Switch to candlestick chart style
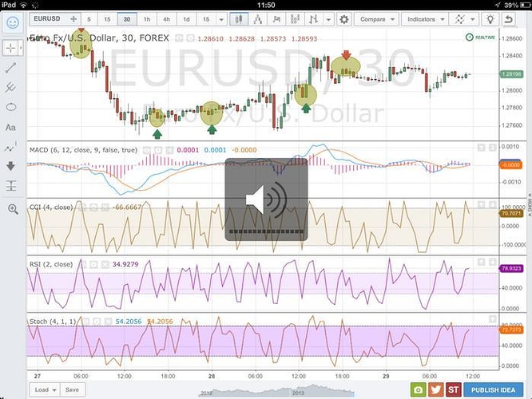 click(x=239, y=19)
